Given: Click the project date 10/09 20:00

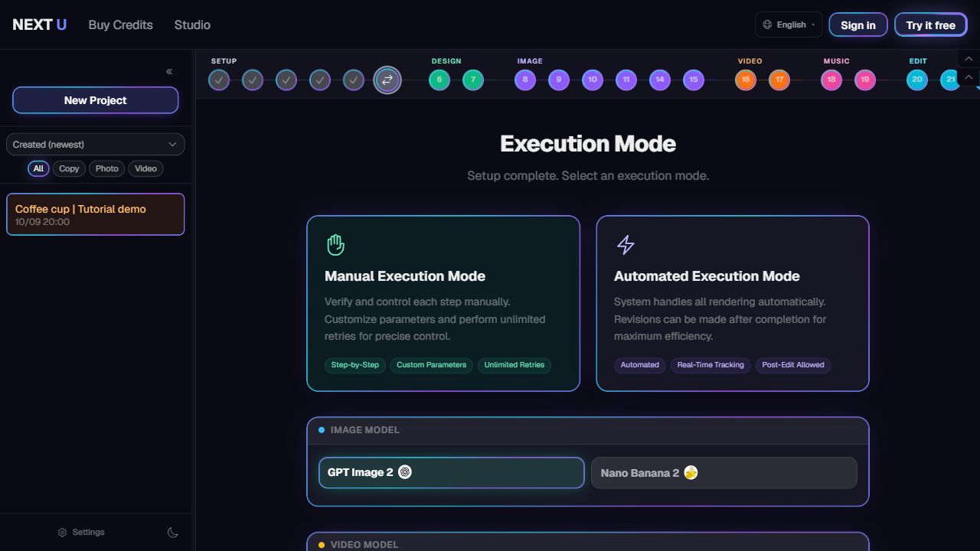Looking at the screenshot, I should click(x=42, y=222).
